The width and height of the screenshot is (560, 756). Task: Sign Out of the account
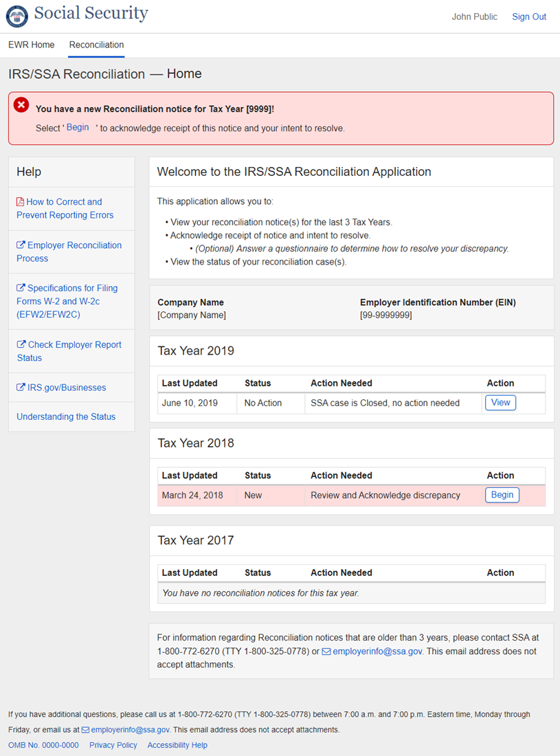[529, 16]
